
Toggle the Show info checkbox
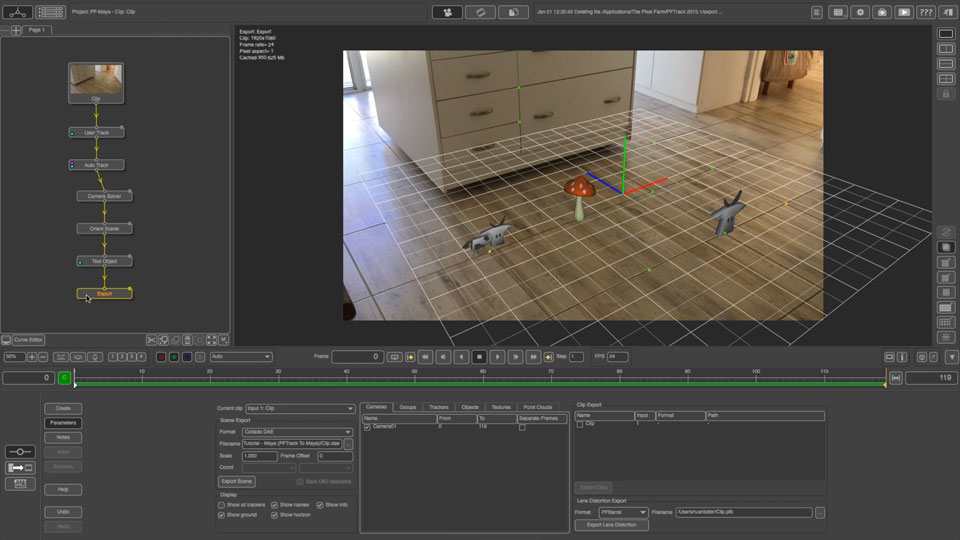320,505
